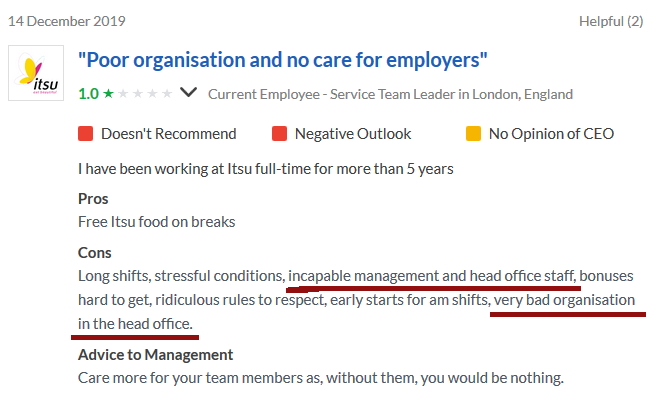The width and height of the screenshot is (657, 414).
Task: Click the underlined incapable management text
Action: [x=431, y=275]
